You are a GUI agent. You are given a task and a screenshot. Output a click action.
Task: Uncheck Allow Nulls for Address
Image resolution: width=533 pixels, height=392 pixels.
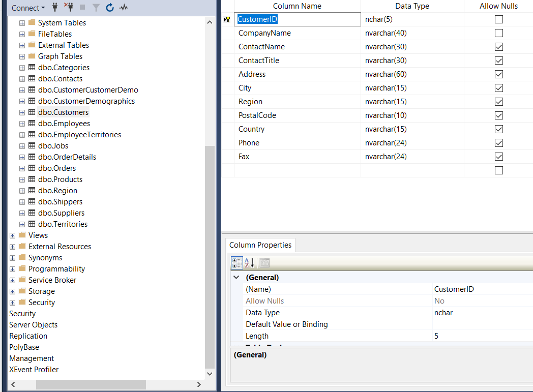point(498,74)
